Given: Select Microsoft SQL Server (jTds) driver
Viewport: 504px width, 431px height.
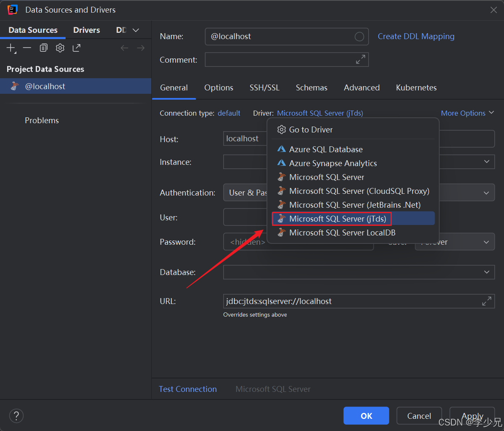Looking at the screenshot, I should [x=353, y=218].
